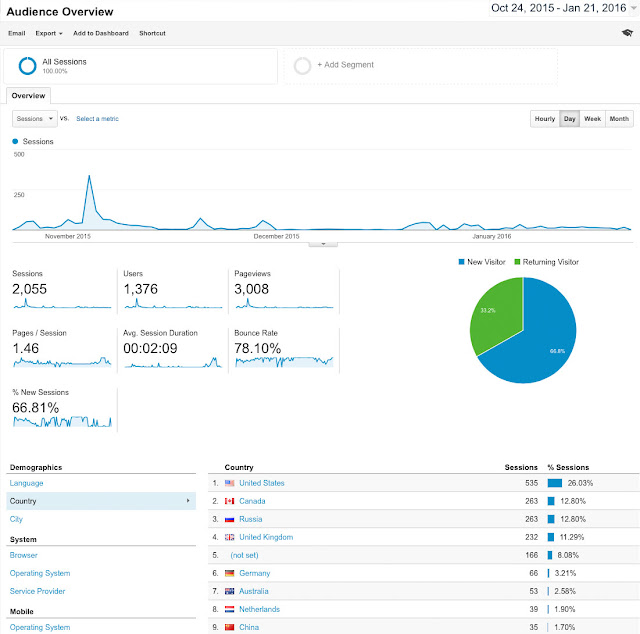Click the Australia flag icon
640x634 pixels.
coord(229,591)
